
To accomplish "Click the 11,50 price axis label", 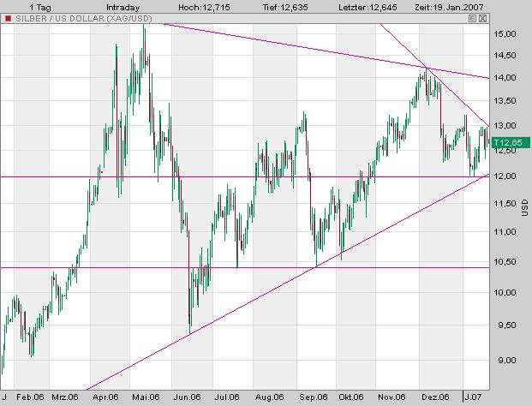I will pyautogui.click(x=505, y=204).
